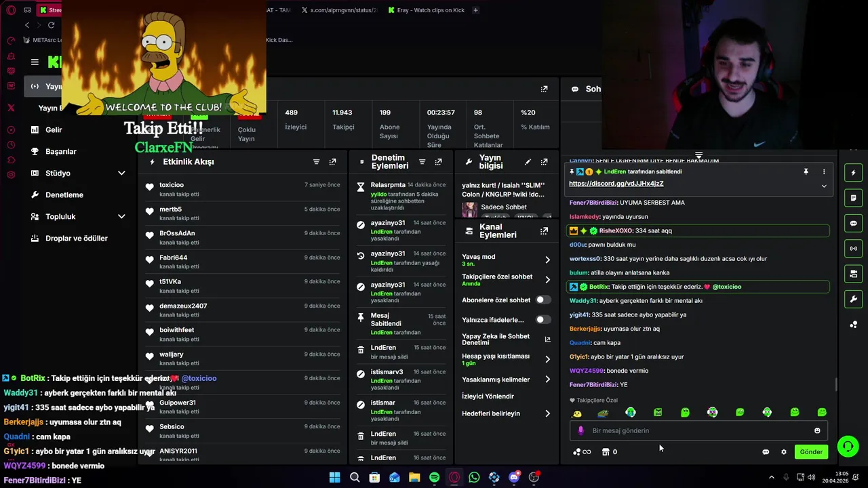The width and height of the screenshot is (868, 488).
Task: Open the X icon in browser sidebar
Action: click(11, 107)
